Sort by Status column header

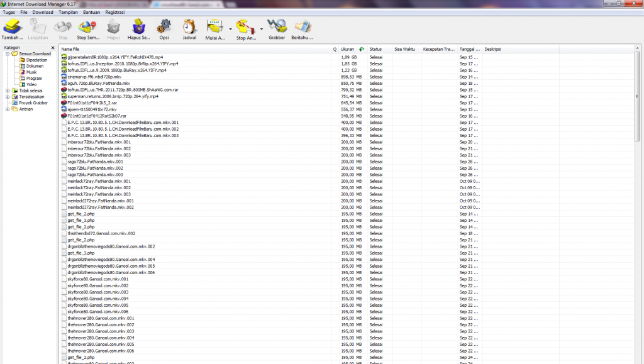[x=380, y=49]
